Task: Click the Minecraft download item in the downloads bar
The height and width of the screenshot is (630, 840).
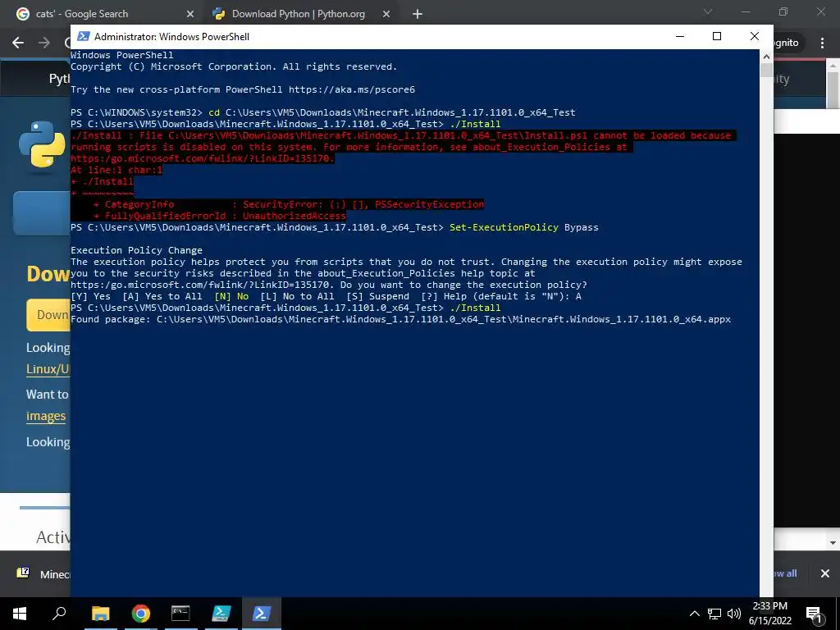Action: [44, 573]
